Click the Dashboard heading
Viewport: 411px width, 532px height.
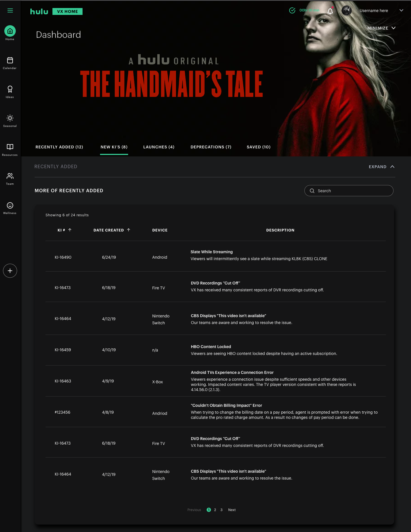[58, 35]
